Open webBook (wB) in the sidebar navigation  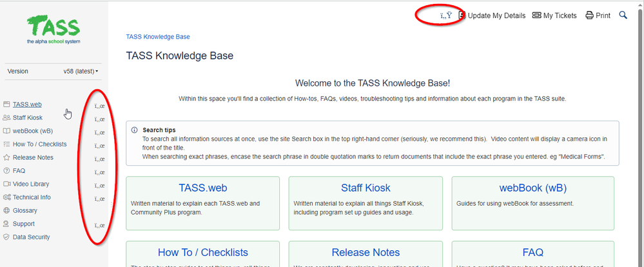33,131
